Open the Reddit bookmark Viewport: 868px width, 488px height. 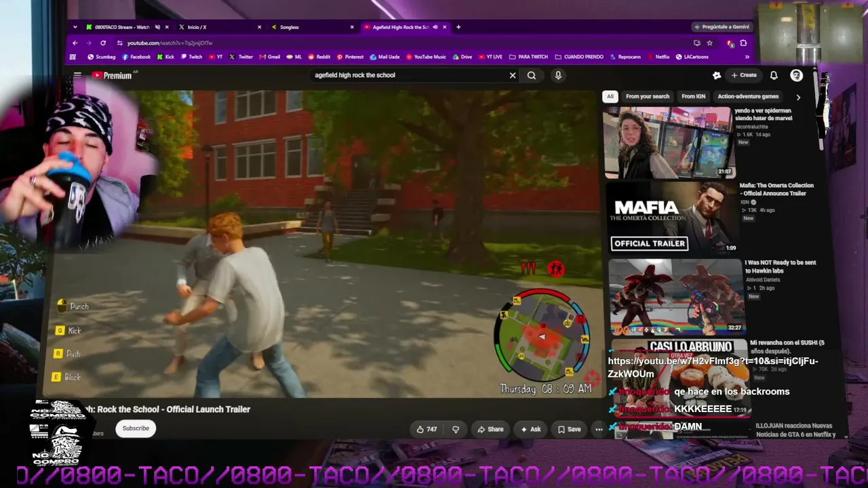click(x=319, y=57)
